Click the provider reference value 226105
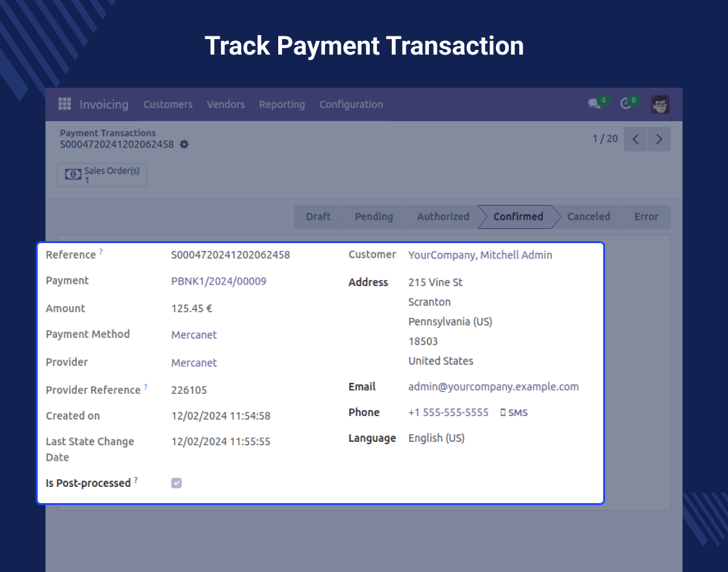The height and width of the screenshot is (572, 728). 189,390
